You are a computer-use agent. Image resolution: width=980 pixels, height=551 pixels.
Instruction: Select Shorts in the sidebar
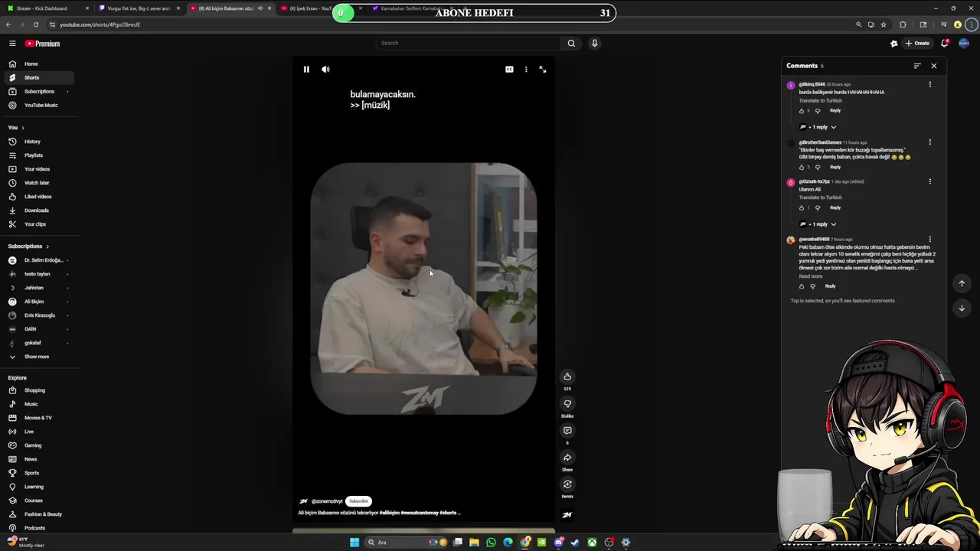coord(38,77)
